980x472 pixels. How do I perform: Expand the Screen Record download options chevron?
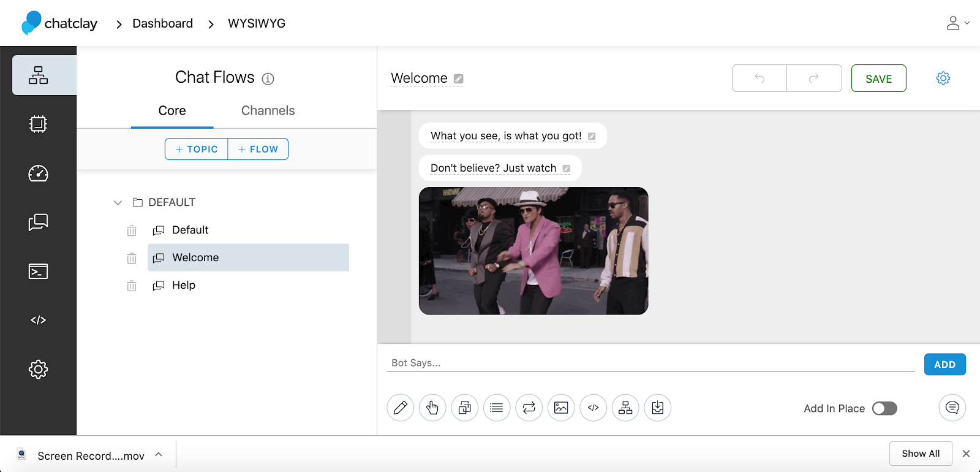click(x=159, y=455)
